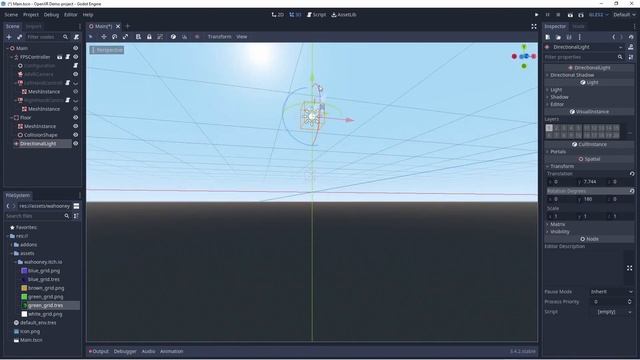Open search in Scene dock filter
640x360 pixels.
pos(65,37)
